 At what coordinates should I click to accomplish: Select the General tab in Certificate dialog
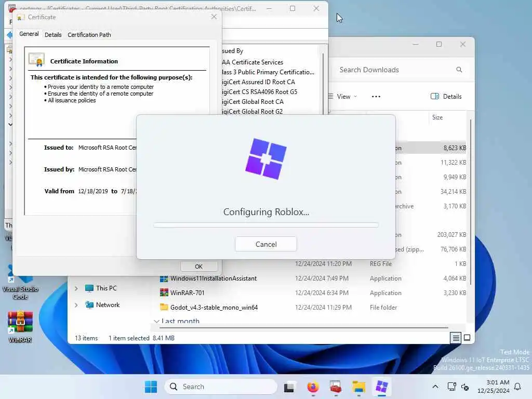(x=29, y=34)
